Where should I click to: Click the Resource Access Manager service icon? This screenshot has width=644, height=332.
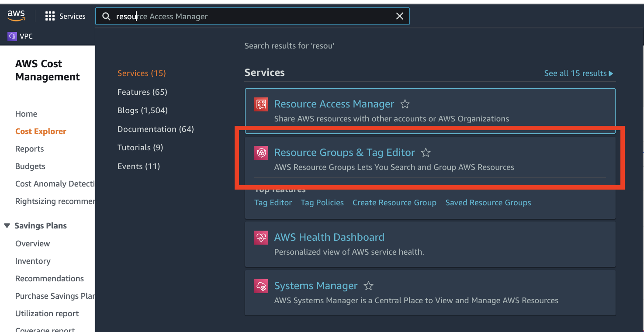(x=261, y=104)
